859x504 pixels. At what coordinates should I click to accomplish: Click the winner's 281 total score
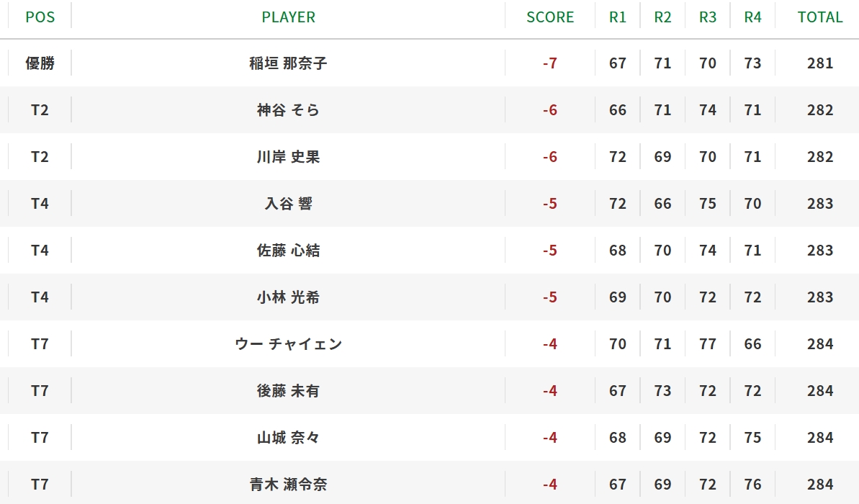pos(819,63)
